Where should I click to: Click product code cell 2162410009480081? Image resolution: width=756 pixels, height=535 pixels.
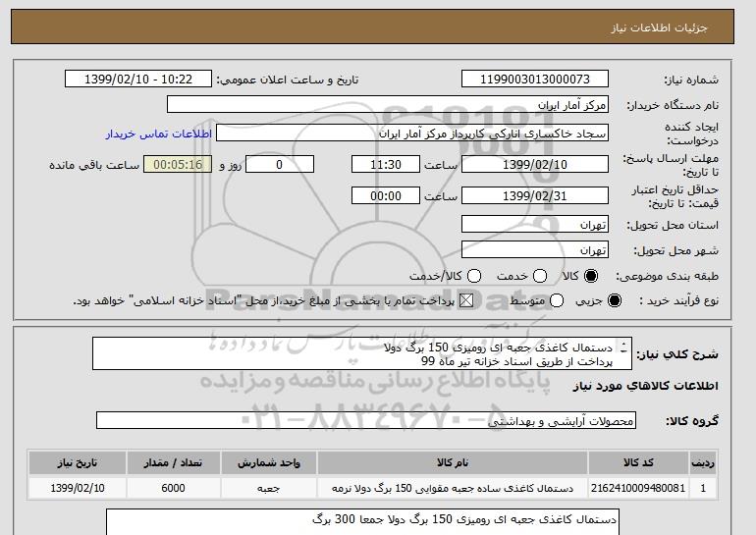pos(638,488)
